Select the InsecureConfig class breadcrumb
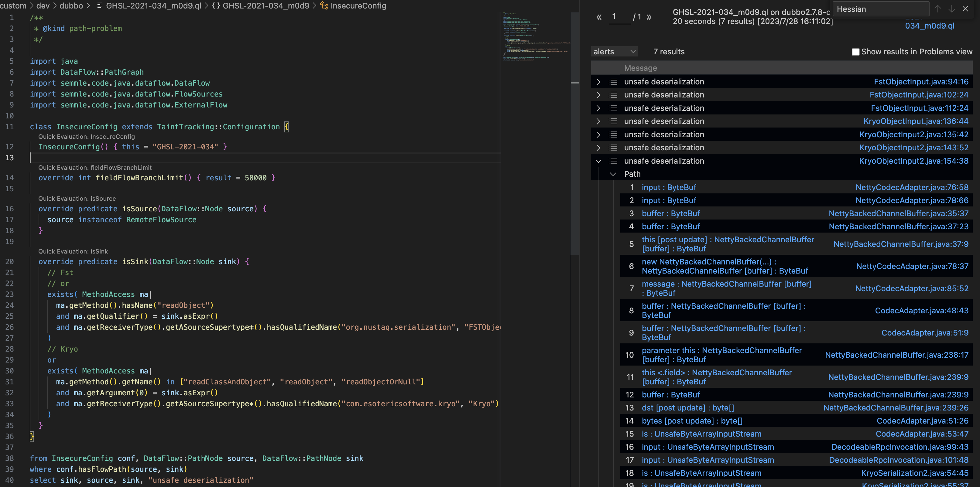This screenshot has height=487, width=980. tap(353, 6)
